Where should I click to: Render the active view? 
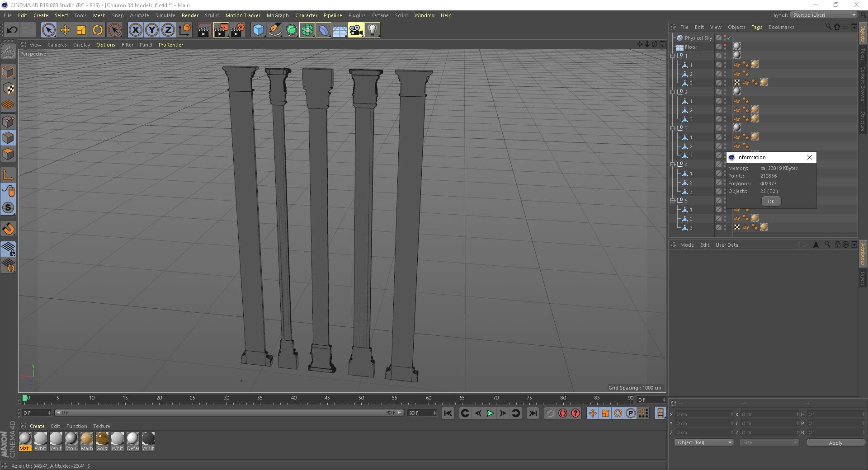tap(204, 30)
